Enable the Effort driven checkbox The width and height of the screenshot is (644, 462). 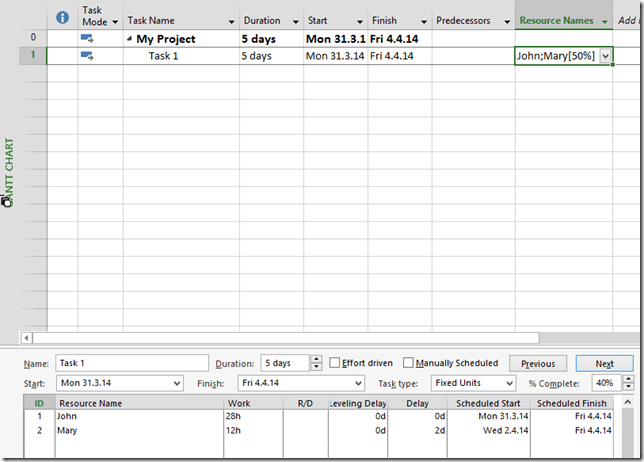tap(335, 363)
